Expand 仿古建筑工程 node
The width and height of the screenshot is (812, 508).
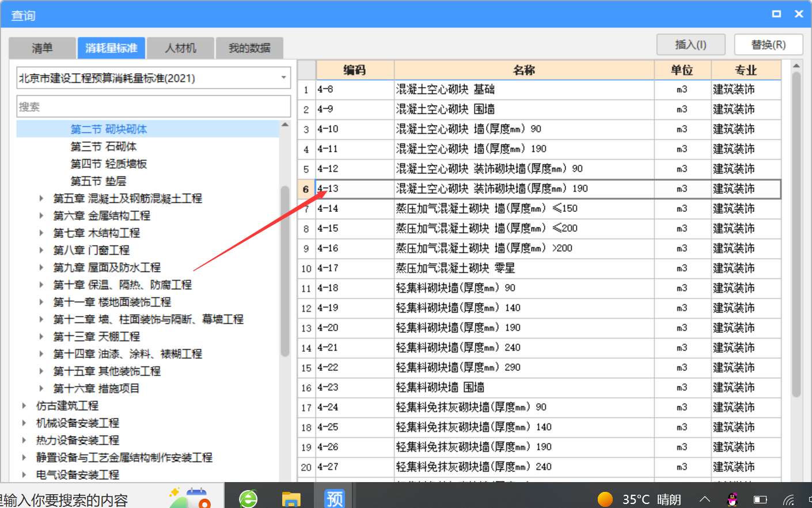pos(24,405)
